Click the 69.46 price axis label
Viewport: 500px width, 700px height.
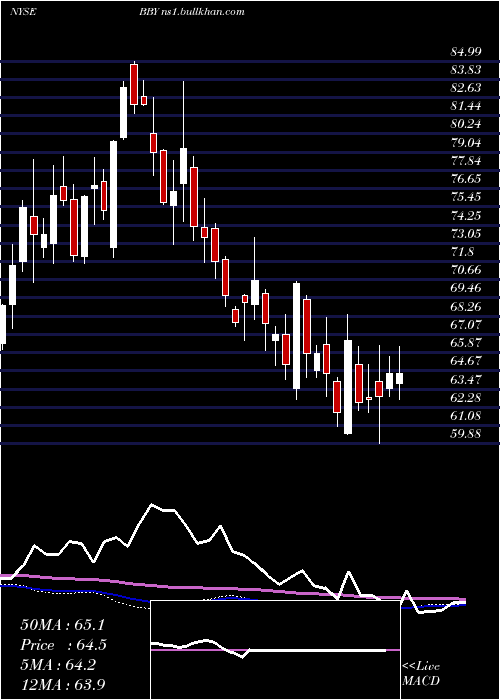pyautogui.click(x=466, y=288)
